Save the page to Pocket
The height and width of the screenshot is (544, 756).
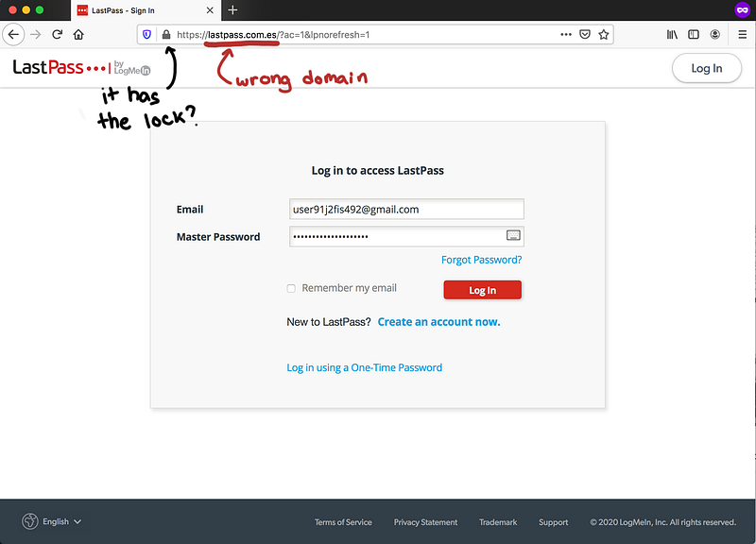pyautogui.click(x=585, y=35)
